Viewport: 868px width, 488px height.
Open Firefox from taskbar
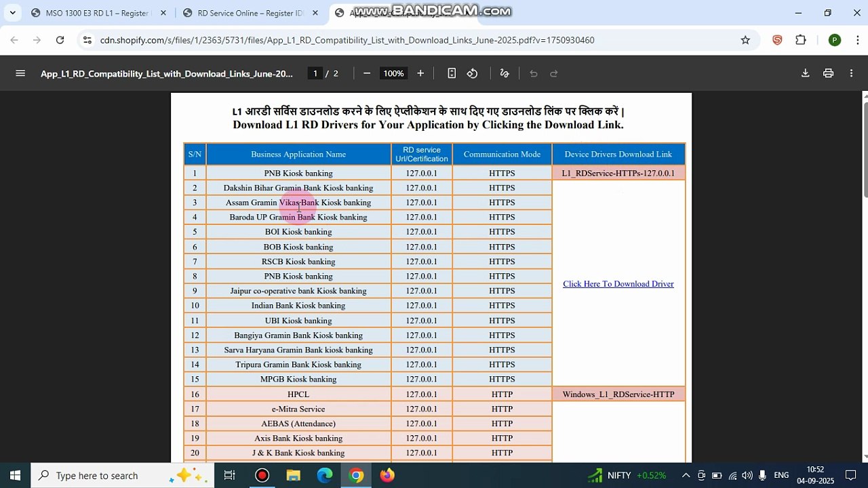387,476
